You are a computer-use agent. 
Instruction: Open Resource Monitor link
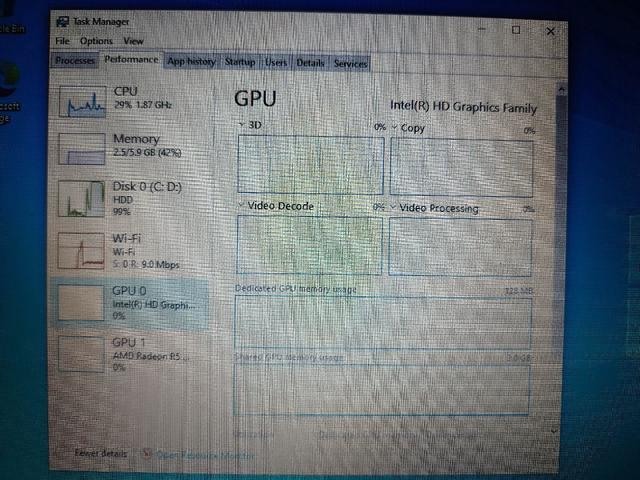point(205,455)
